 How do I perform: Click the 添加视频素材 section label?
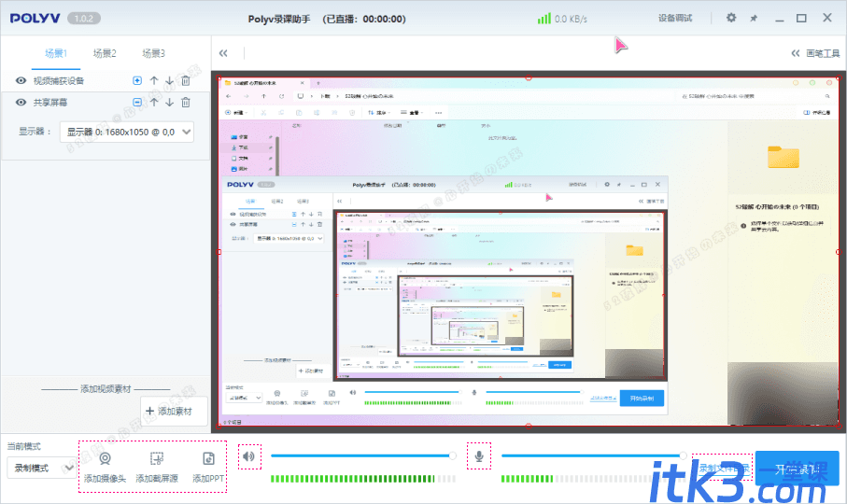[106, 388]
